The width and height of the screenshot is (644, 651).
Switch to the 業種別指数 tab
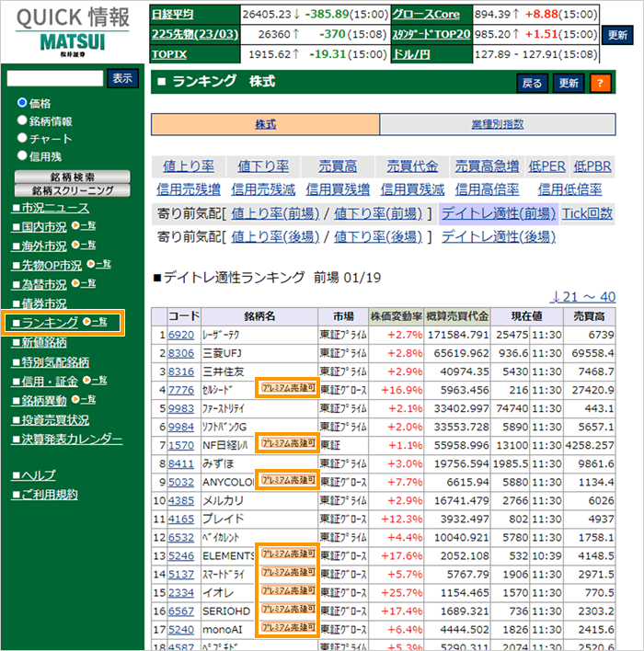click(498, 124)
